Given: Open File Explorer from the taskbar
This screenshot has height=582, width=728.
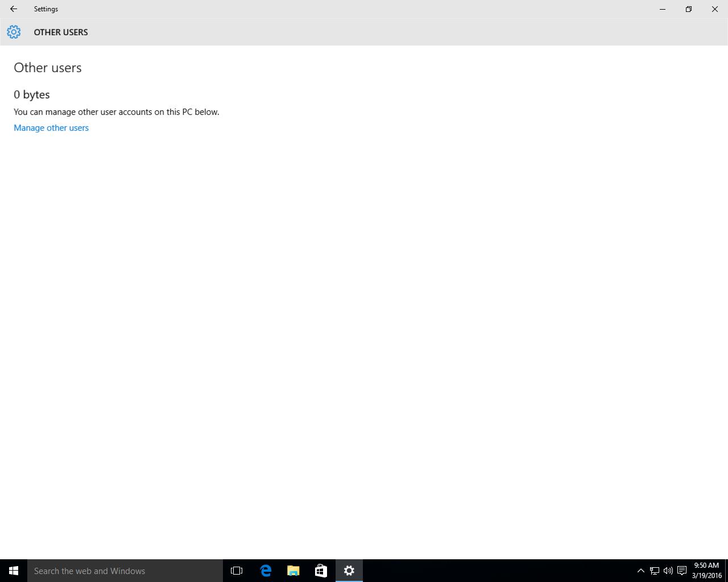Looking at the screenshot, I should pos(293,571).
